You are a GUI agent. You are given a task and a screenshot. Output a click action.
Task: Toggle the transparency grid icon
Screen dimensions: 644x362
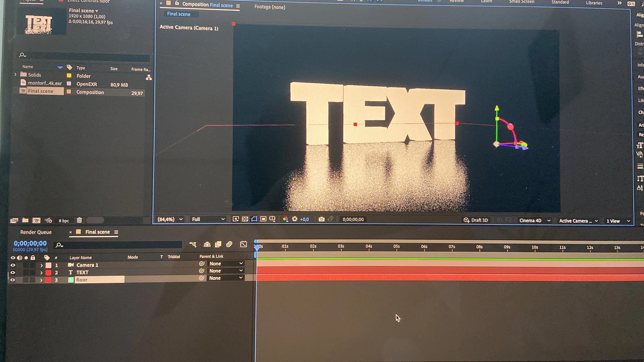click(245, 219)
